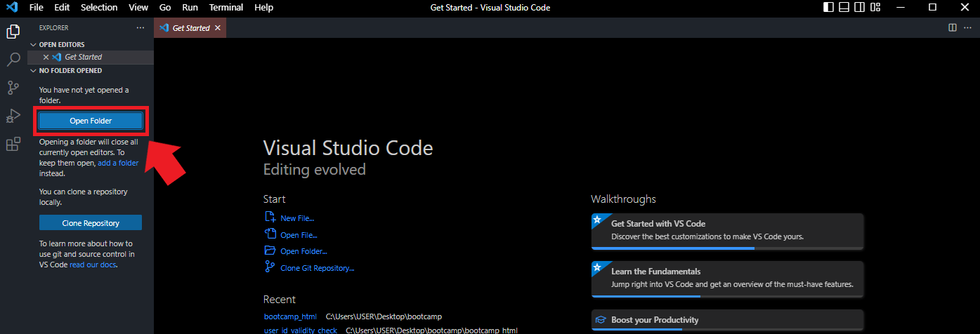Click the EXPLORER panel title
The height and width of the screenshot is (334, 980).
point(54,28)
